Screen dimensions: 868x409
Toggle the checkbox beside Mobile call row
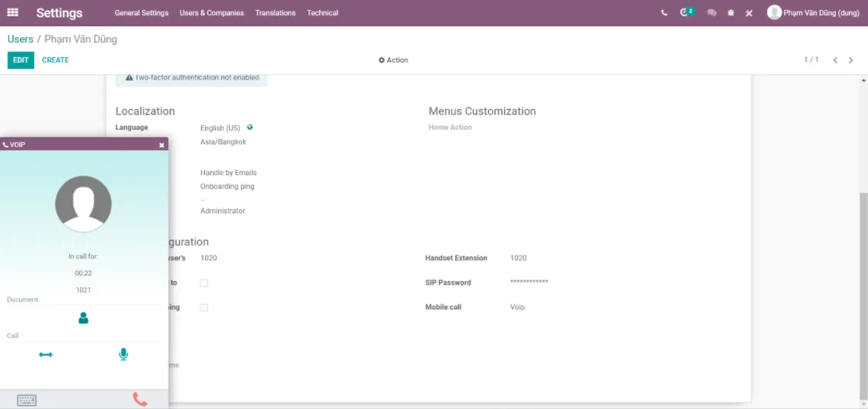click(204, 307)
